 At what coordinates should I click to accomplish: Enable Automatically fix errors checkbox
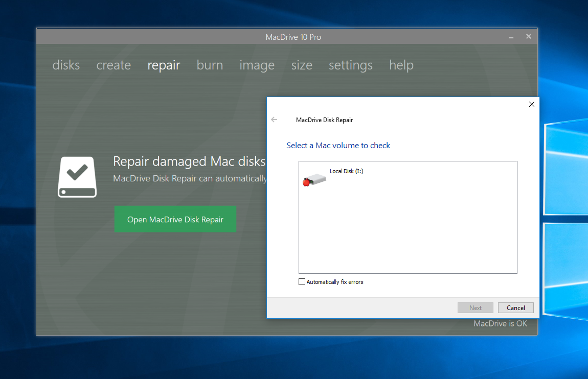point(302,282)
